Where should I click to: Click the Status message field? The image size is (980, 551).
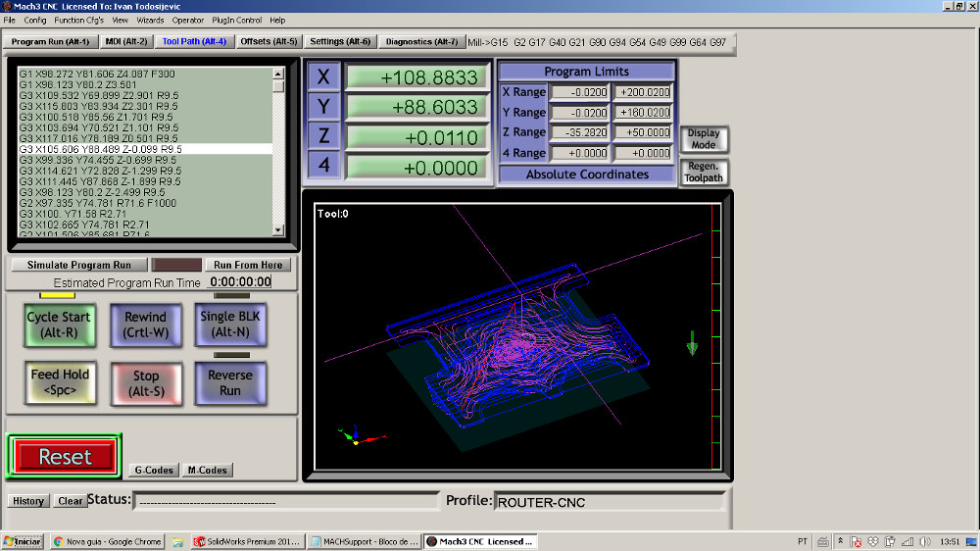click(x=286, y=502)
